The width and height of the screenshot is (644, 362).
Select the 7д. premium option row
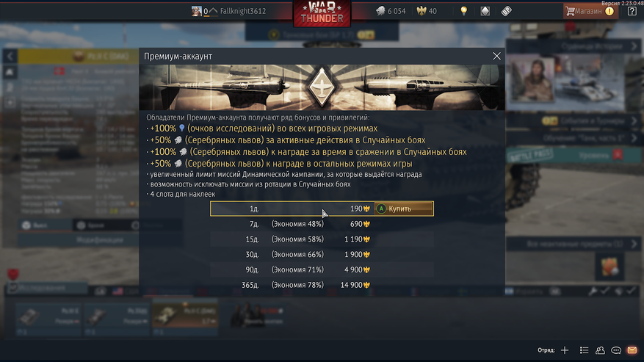[x=322, y=224]
